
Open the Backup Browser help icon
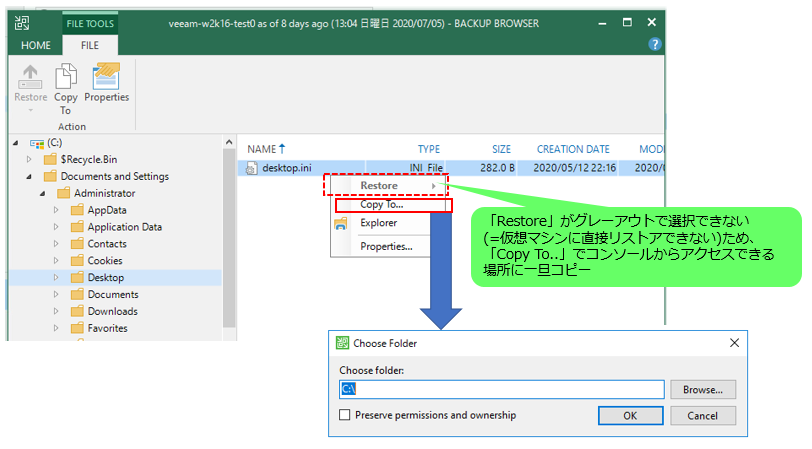655,45
